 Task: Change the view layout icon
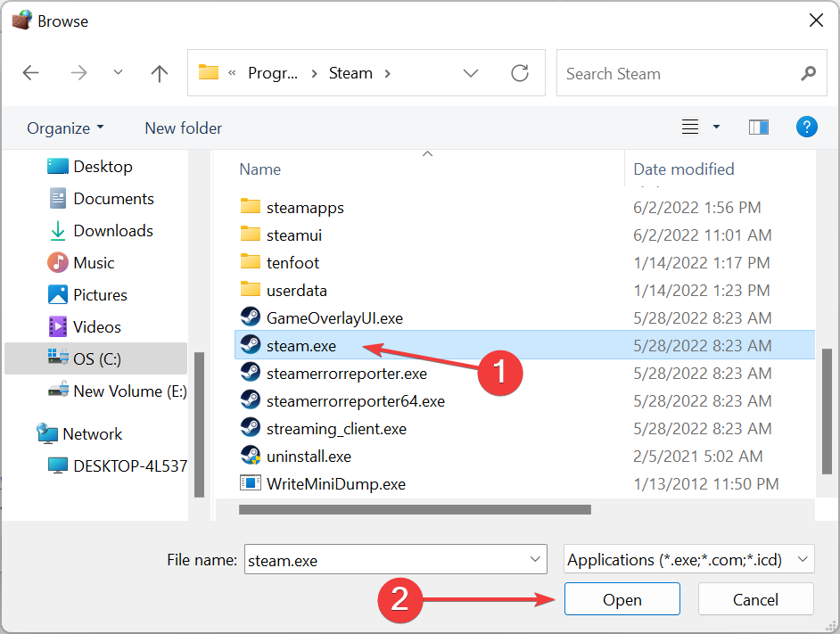tap(690, 127)
